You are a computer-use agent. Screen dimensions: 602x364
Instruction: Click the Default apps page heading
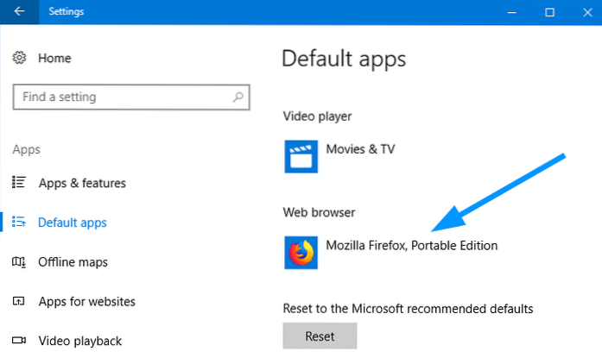point(344,60)
